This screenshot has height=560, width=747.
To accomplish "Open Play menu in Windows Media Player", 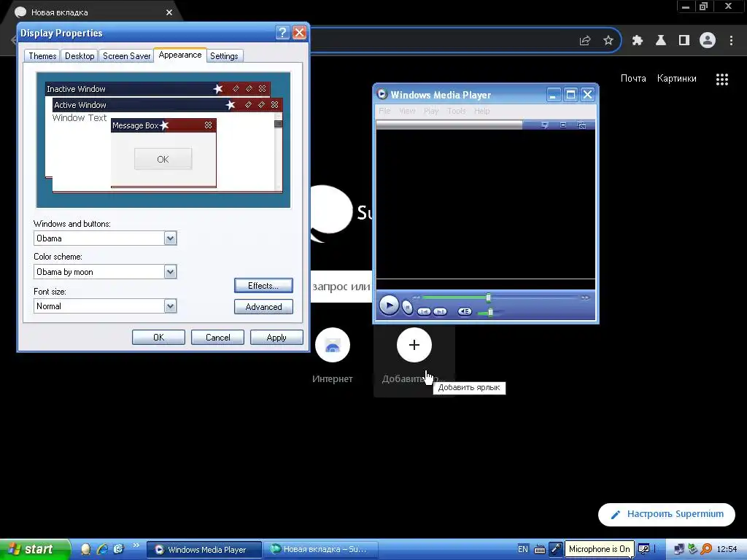I will [x=431, y=111].
